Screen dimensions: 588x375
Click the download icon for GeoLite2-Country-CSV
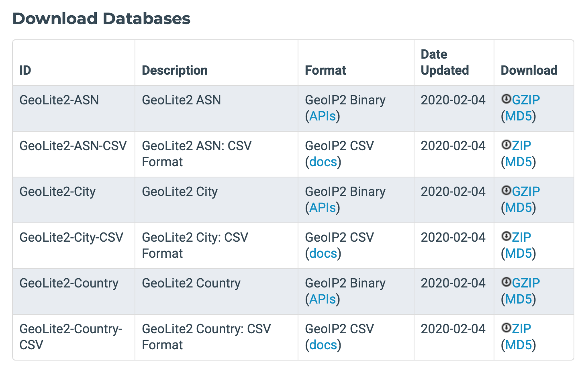coord(506,328)
